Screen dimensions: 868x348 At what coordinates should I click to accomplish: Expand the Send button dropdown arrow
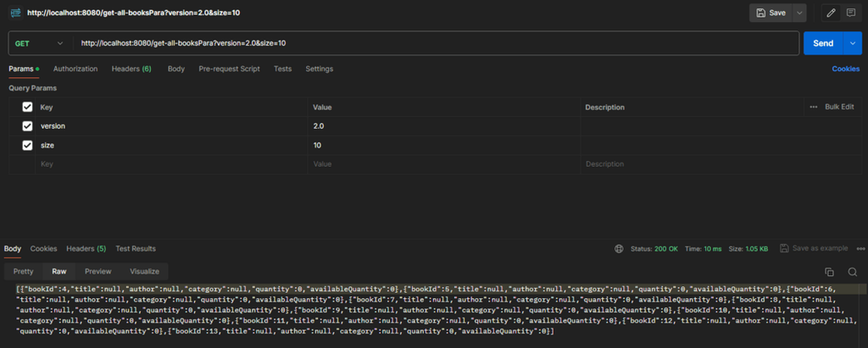click(x=853, y=43)
